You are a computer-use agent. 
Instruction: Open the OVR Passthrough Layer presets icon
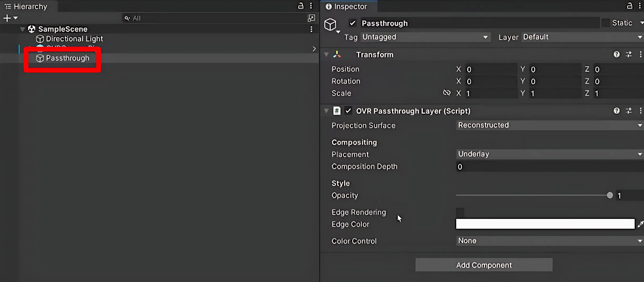pyautogui.click(x=629, y=111)
